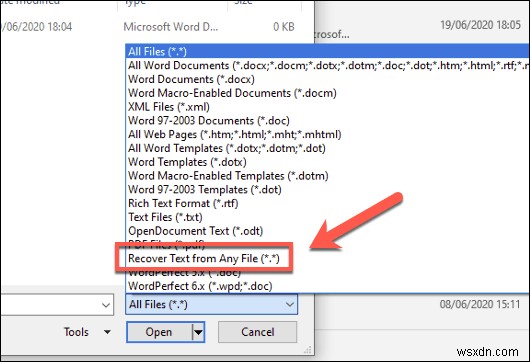The height and width of the screenshot is (362, 530).
Task: Pick Word Macro-Enabled Templates (*.dotm)
Action: (x=327, y=176)
